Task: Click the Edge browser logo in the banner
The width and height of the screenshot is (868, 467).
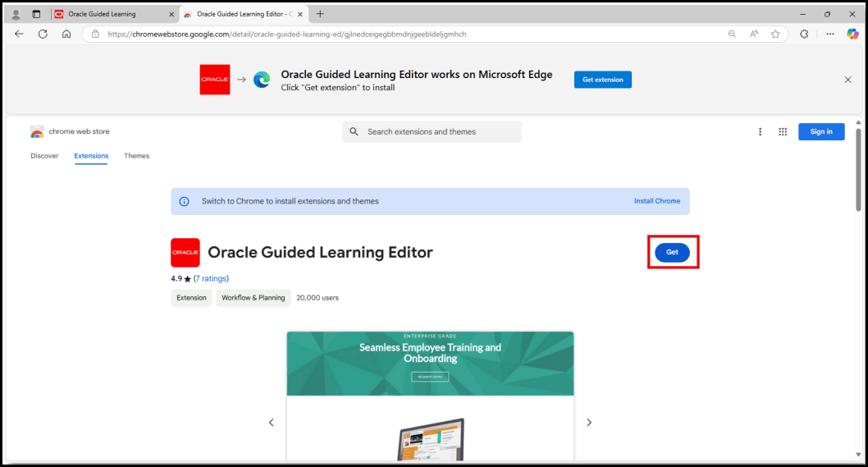Action: [x=262, y=80]
